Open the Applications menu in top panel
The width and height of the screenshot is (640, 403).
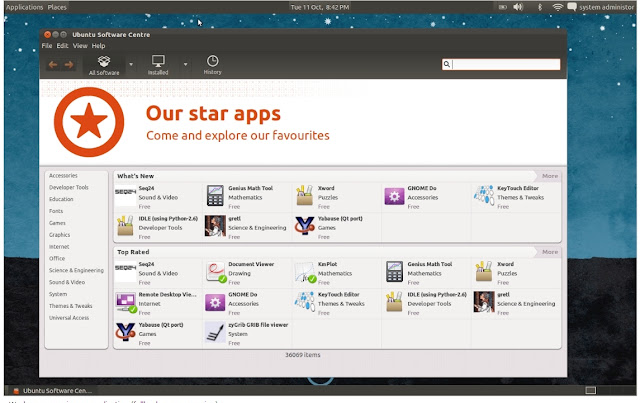click(x=24, y=7)
